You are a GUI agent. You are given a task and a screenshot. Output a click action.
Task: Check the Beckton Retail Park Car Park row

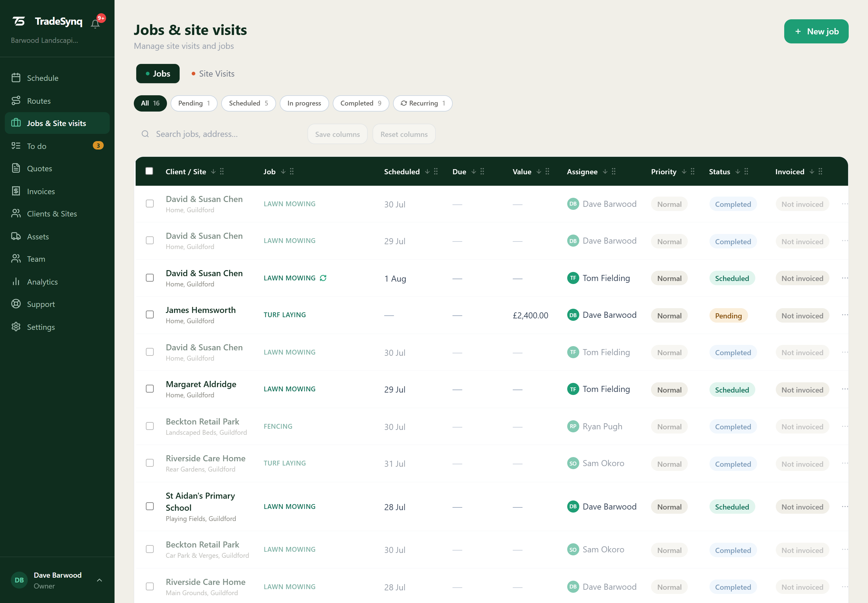click(150, 549)
